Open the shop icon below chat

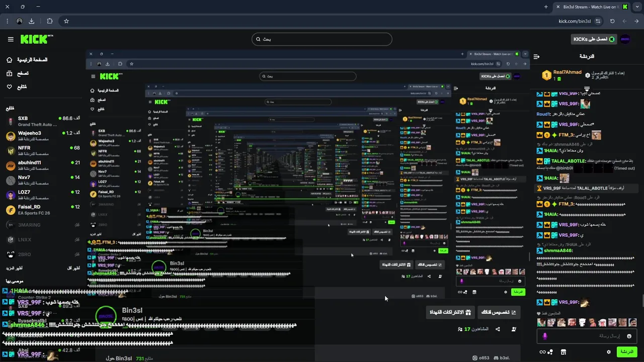click(x=563, y=352)
